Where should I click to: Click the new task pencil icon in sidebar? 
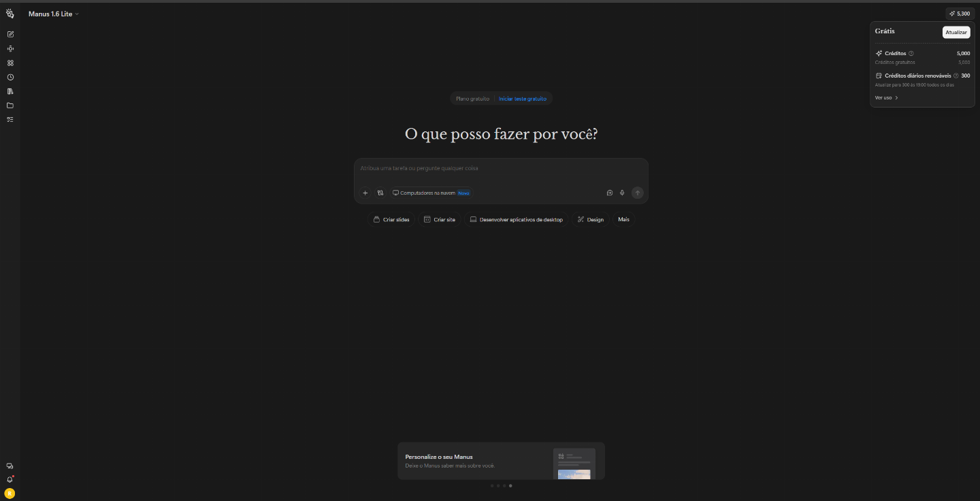point(10,34)
